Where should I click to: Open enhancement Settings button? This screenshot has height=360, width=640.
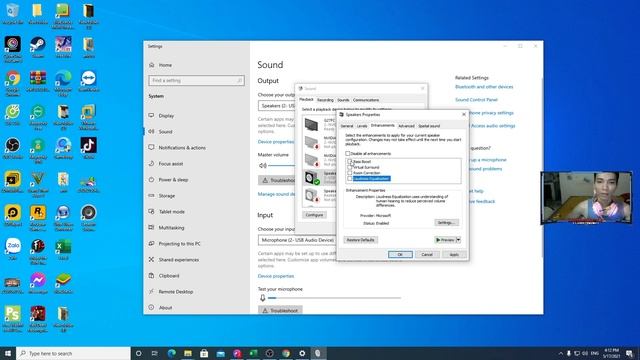click(446, 223)
